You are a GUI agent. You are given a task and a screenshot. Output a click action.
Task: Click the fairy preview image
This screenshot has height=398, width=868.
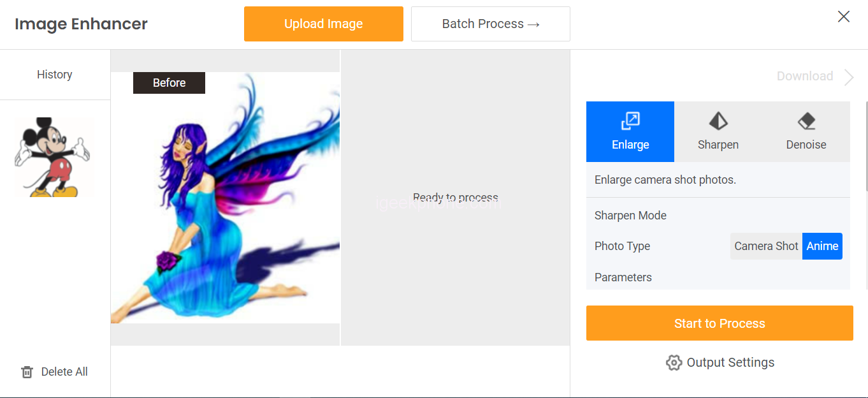[225, 198]
